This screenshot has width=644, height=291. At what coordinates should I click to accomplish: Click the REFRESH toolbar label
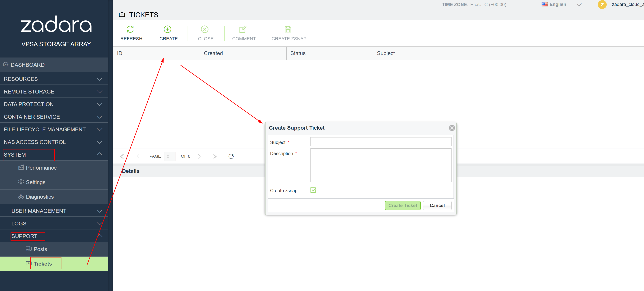tap(131, 39)
